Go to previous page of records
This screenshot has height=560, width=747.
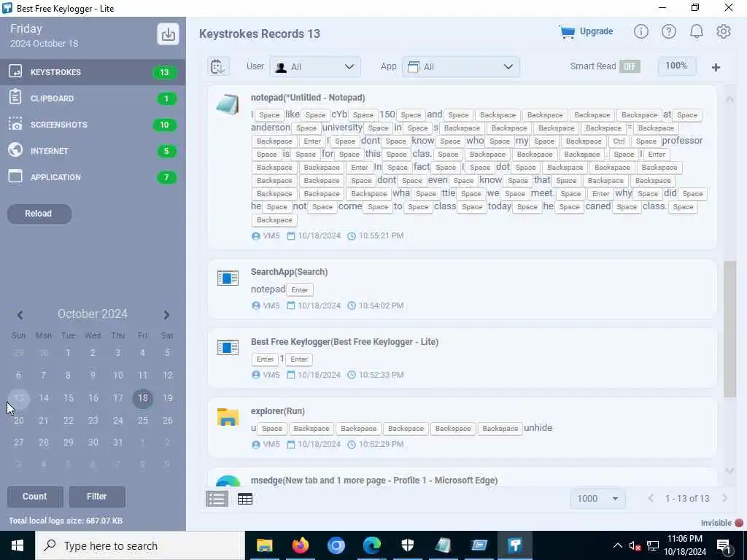point(650,498)
